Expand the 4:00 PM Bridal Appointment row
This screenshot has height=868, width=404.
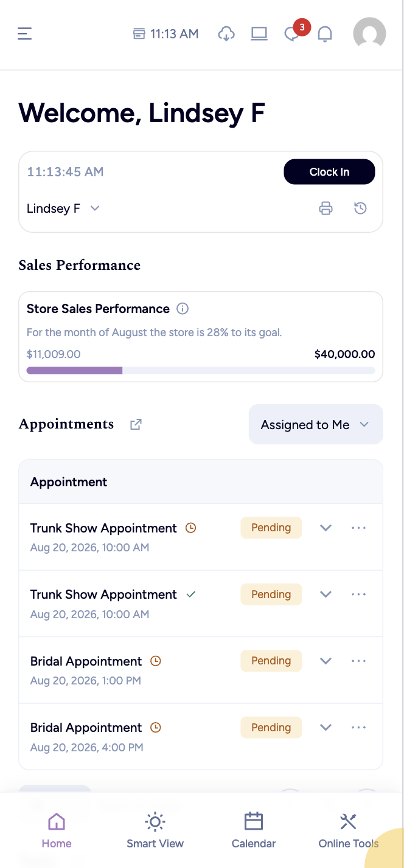(x=326, y=727)
